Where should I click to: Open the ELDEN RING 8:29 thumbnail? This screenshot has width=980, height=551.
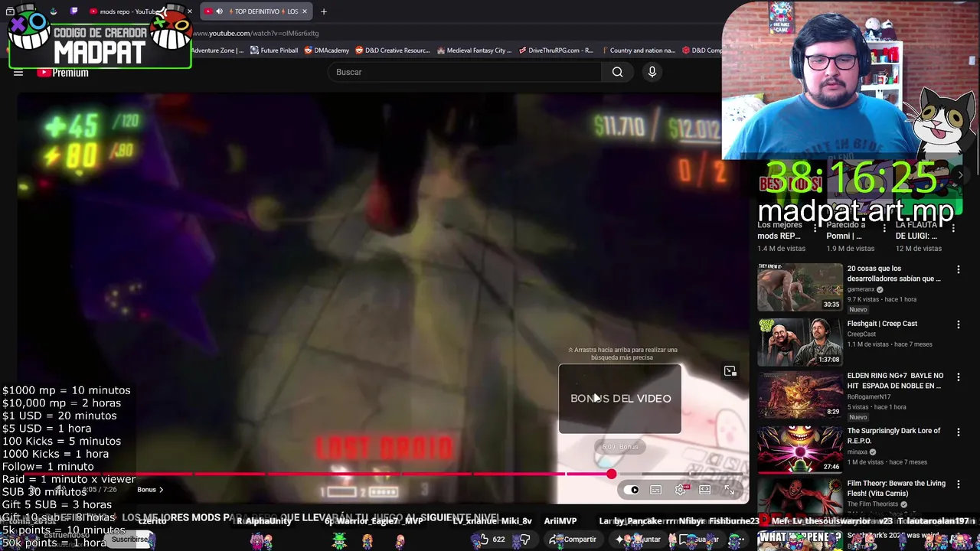[799, 395]
